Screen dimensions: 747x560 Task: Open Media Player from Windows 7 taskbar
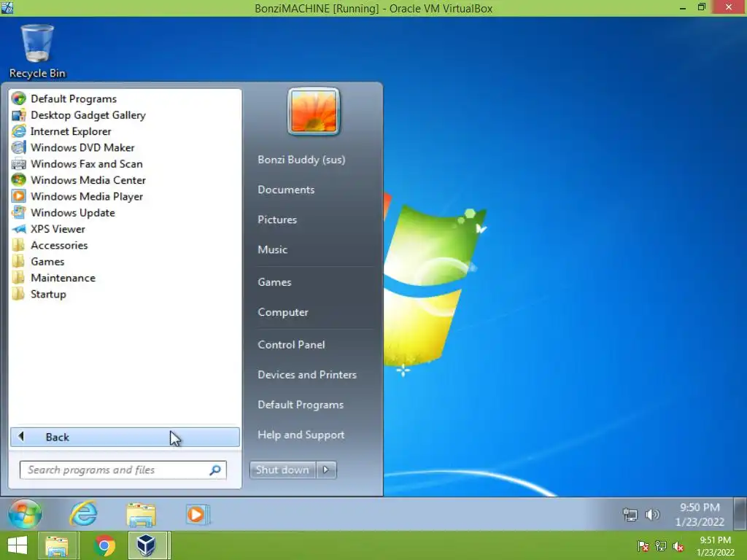196,514
